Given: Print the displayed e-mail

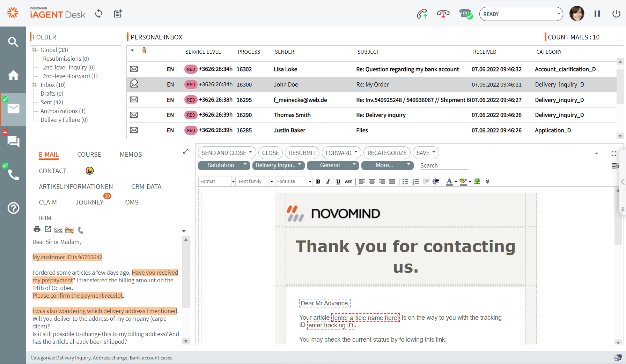Looking at the screenshot, I should pos(37,229).
